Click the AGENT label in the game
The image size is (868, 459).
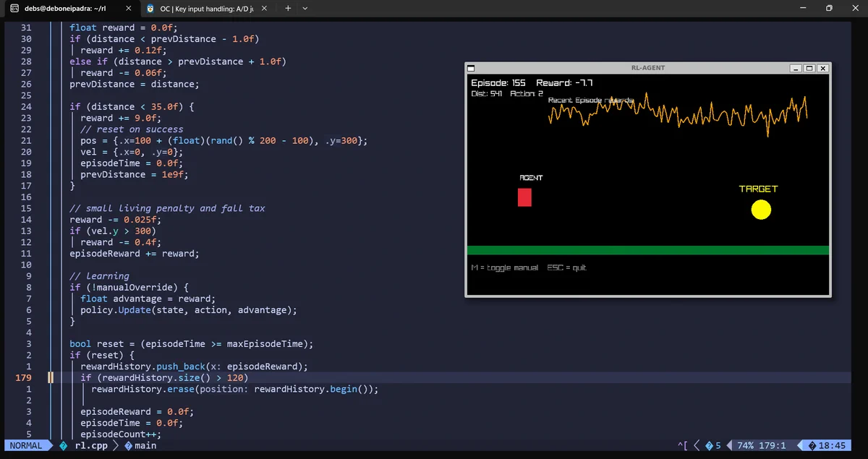pyautogui.click(x=531, y=178)
